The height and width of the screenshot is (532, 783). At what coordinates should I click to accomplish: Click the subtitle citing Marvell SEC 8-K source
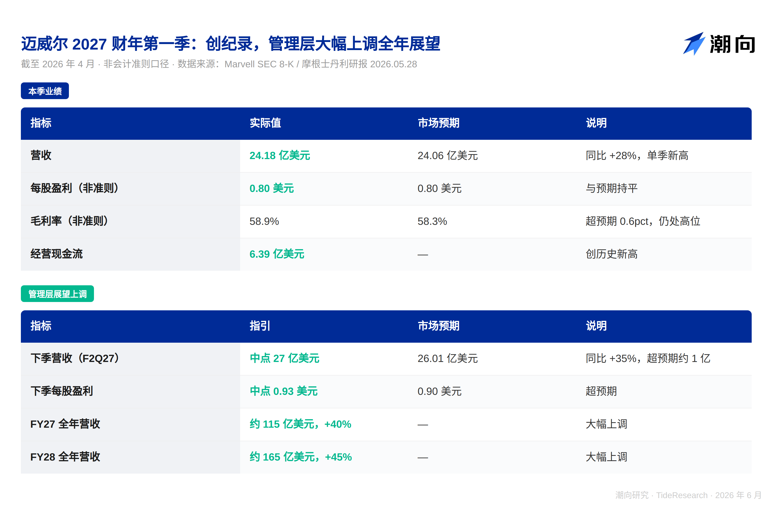219,64
